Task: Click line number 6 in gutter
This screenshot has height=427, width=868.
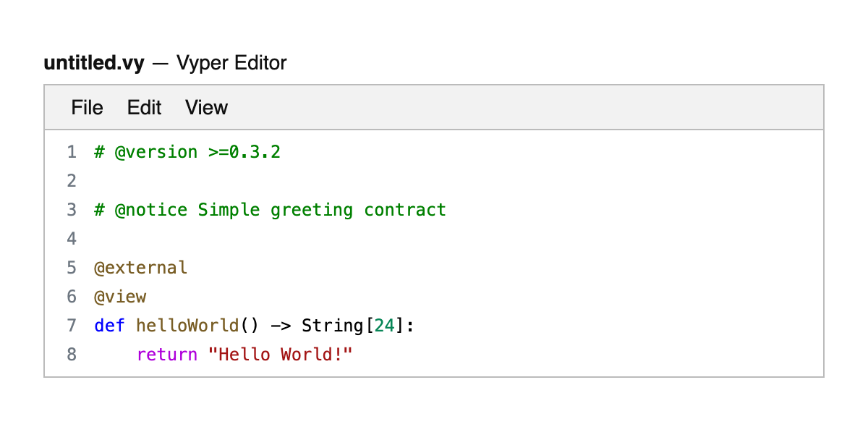Action: [x=71, y=297]
